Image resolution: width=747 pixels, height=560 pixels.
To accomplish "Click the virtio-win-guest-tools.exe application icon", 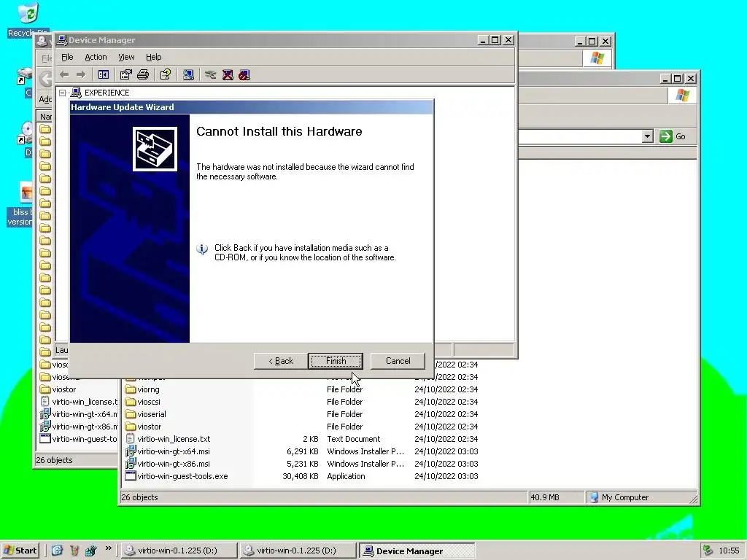I will (x=130, y=476).
